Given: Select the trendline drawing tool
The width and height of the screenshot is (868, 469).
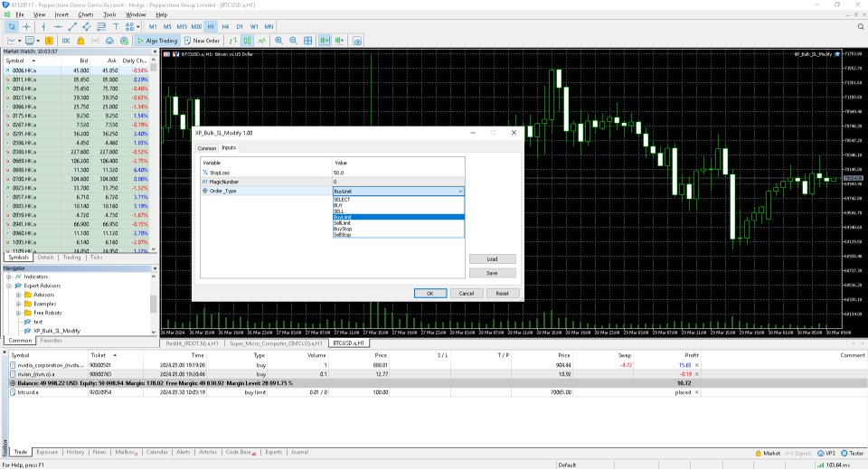Looking at the screenshot, I should point(72,26).
